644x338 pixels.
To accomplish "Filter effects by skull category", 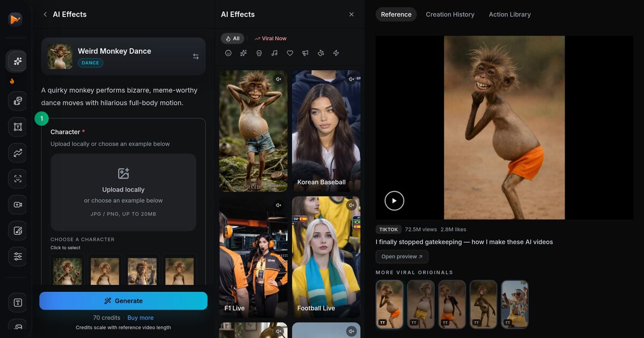I will (259, 53).
